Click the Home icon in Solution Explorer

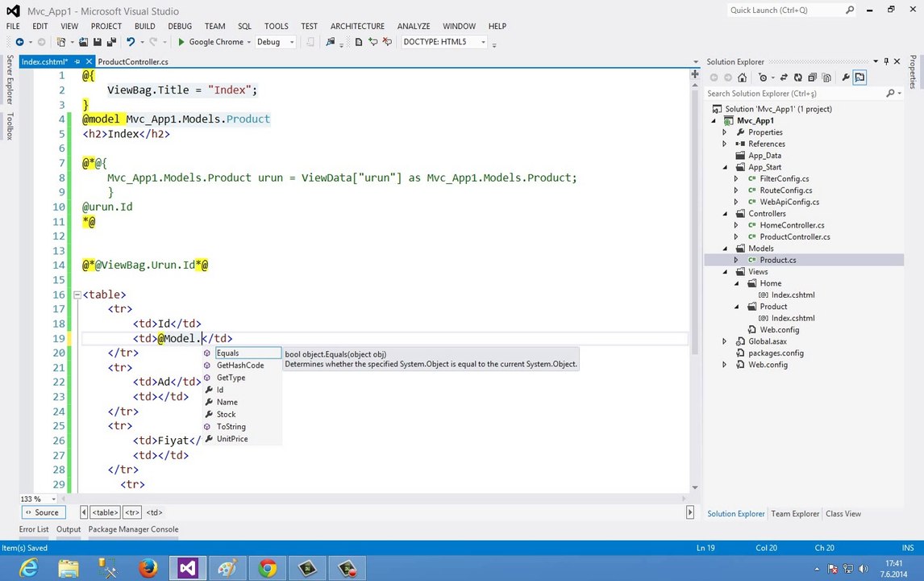click(742, 77)
